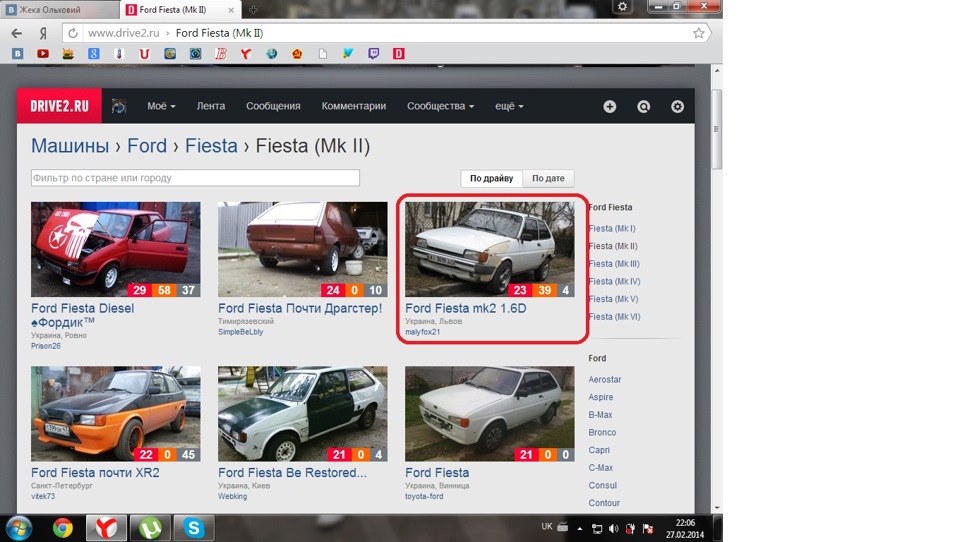The width and height of the screenshot is (960, 542).
Task: Click the volume speaker tray icon
Action: (x=613, y=529)
